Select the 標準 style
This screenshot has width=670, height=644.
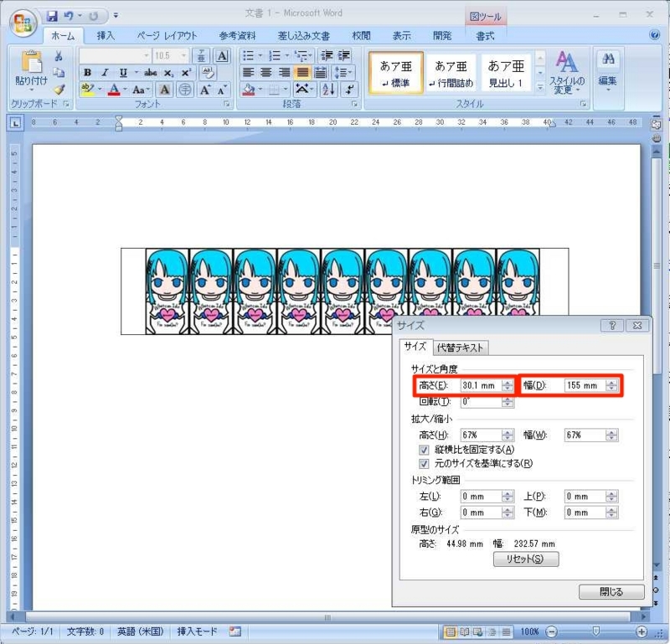pyautogui.click(x=396, y=73)
